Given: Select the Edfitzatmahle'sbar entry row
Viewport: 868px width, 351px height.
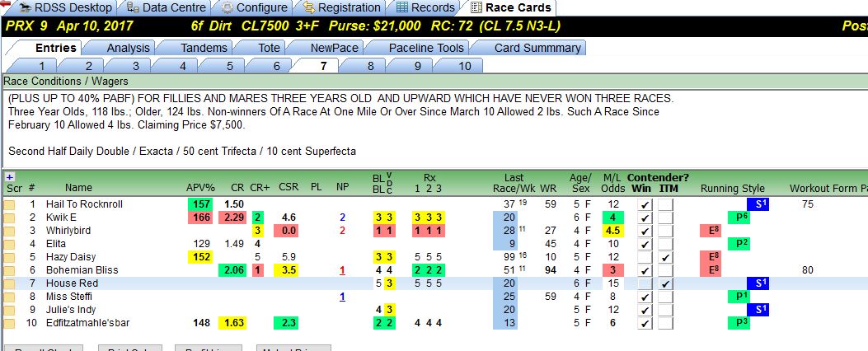Looking at the screenshot, I should (434, 323).
